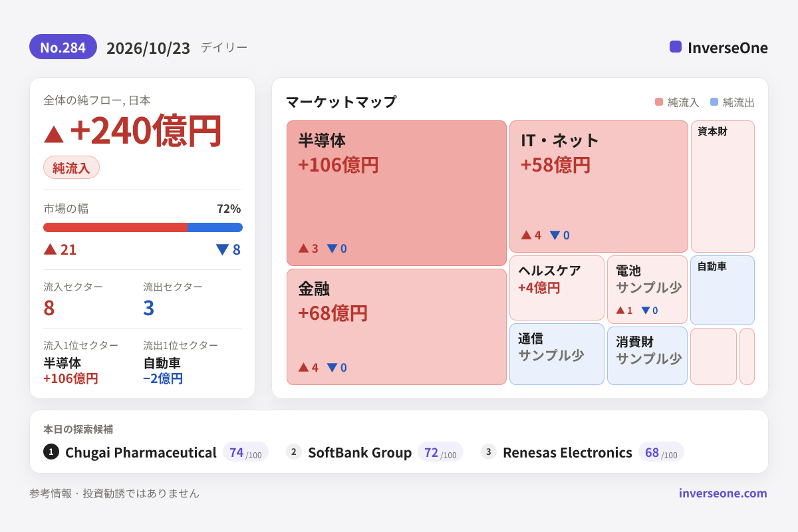Select the ヘルスケア treemap tile

pos(557,288)
